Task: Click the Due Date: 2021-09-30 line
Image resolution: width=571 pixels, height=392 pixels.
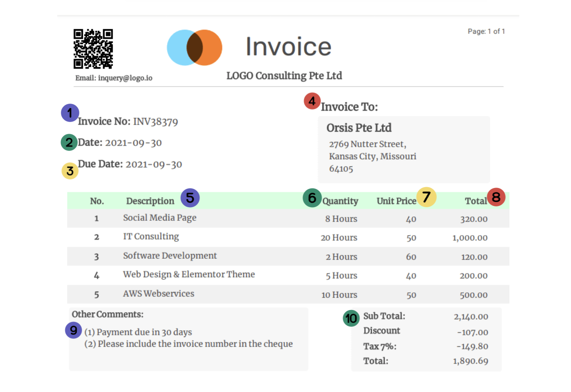Action: click(x=130, y=164)
